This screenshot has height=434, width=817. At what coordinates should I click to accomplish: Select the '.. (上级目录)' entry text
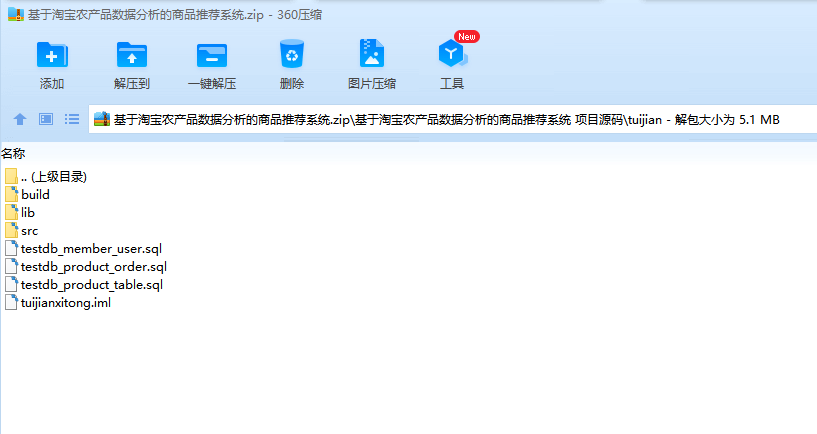[x=54, y=177]
